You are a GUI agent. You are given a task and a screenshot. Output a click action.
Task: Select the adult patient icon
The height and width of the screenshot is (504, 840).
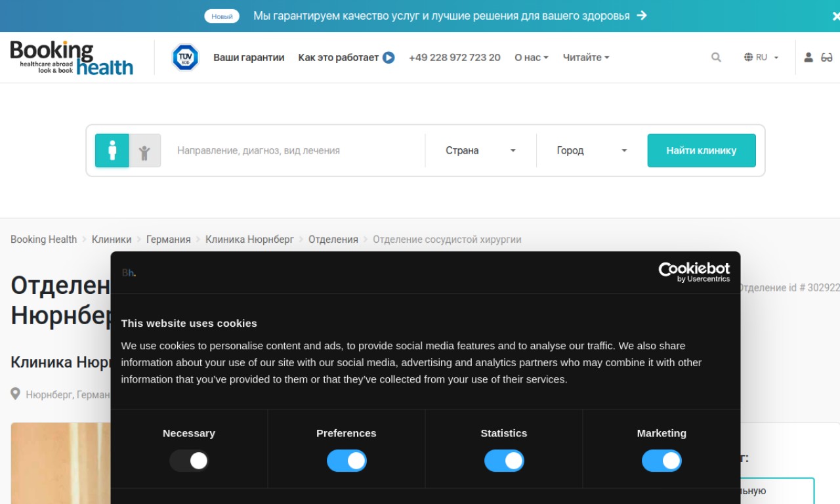112,151
